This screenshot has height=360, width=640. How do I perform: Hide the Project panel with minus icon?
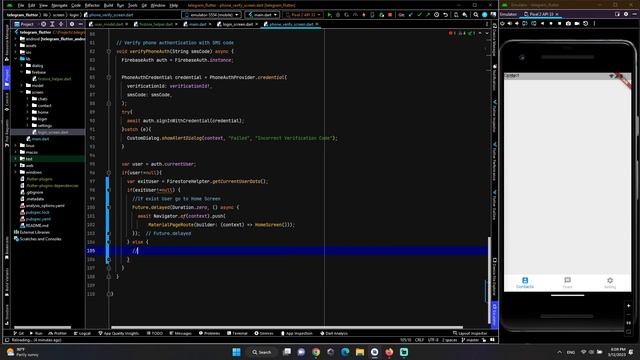pos(80,24)
